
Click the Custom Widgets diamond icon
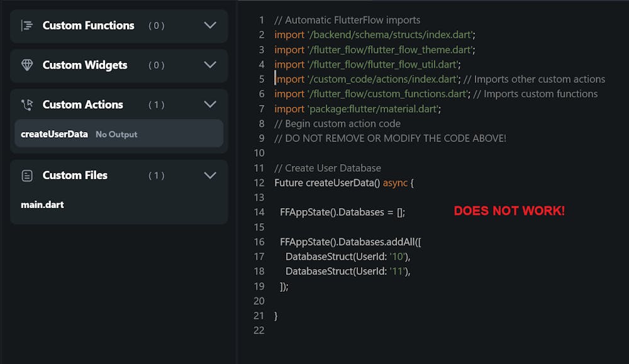pyautogui.click(x=27, y=65)
